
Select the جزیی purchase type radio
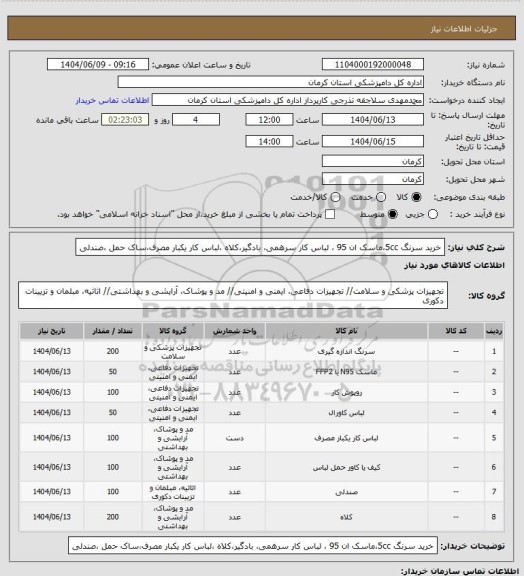click(x=433, y=214)
